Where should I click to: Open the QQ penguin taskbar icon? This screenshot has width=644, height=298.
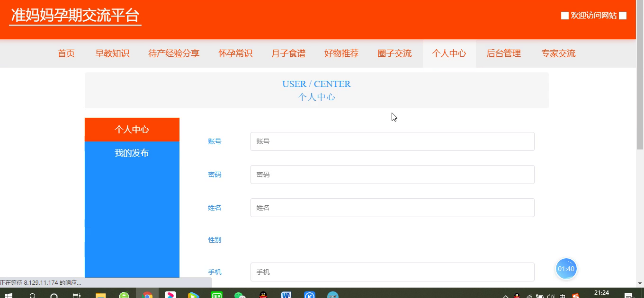[264, 295]
